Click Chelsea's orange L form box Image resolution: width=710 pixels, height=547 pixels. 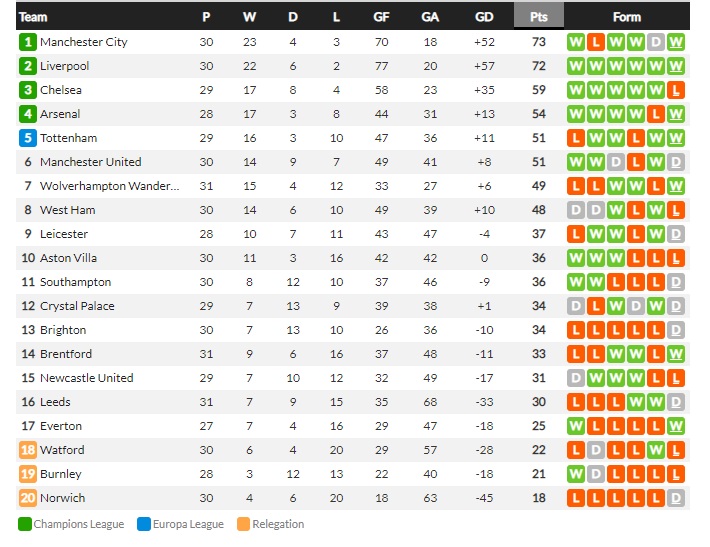676,90
